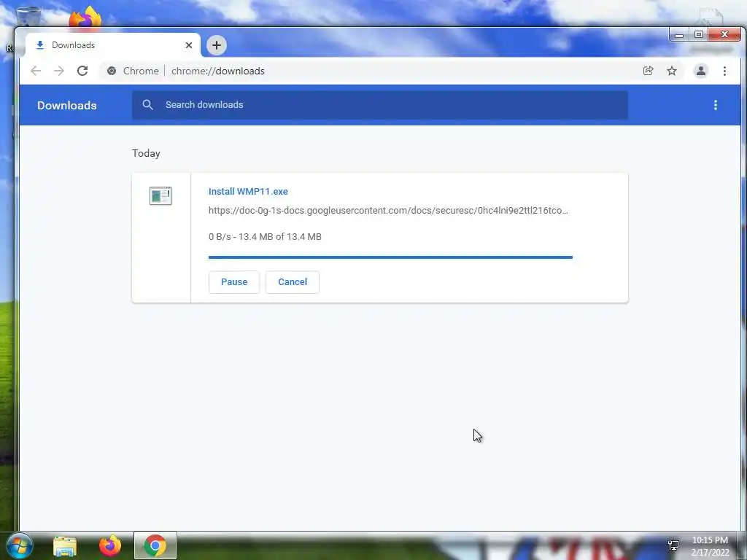Click the Today date heading
The width and height of the screenshot is (747, 560).
(x=146, y=153)
